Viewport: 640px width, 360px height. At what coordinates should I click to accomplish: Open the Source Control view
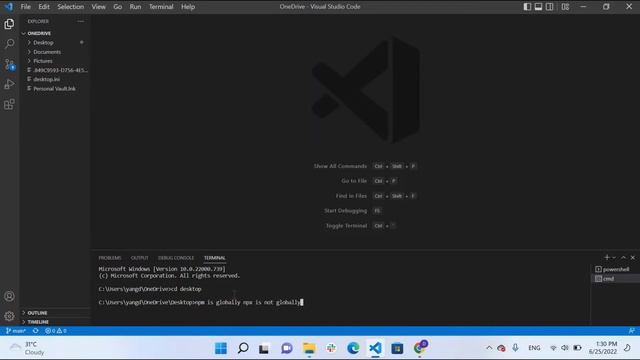pos(9,64)
